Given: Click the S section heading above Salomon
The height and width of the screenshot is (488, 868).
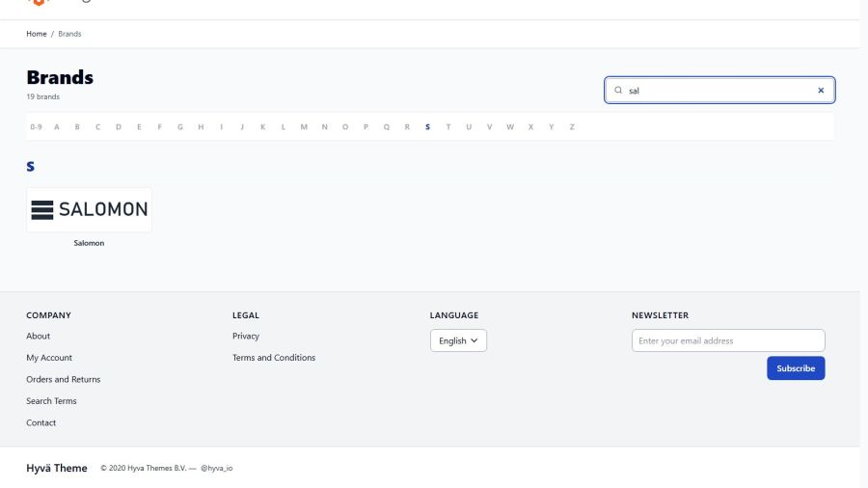Looking at the screenshot, I should point(31,166).
